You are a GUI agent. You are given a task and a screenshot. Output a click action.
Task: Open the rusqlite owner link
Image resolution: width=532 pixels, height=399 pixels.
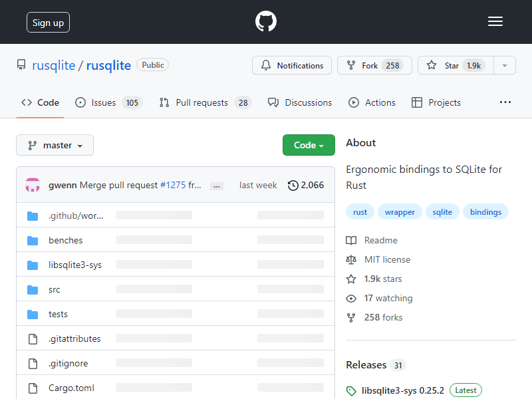(54, 65)
